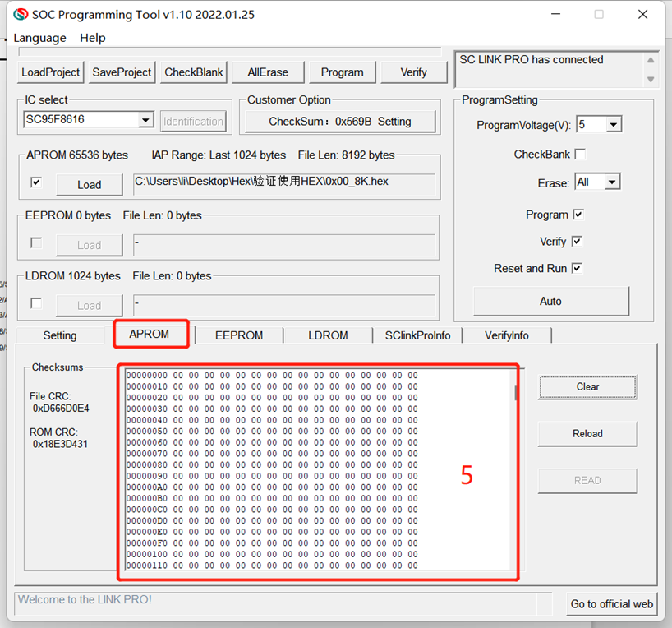Image resolution: width=672 pixels, height=628 pixels.
Task: Click the CheckSum Setting button
Action: click(x=339, y=122)
